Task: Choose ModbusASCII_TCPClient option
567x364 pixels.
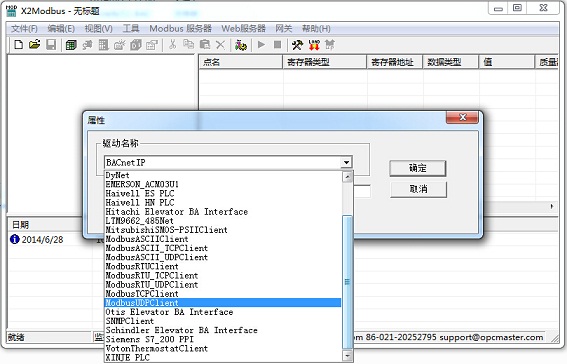Action: [x=223, y=248]
